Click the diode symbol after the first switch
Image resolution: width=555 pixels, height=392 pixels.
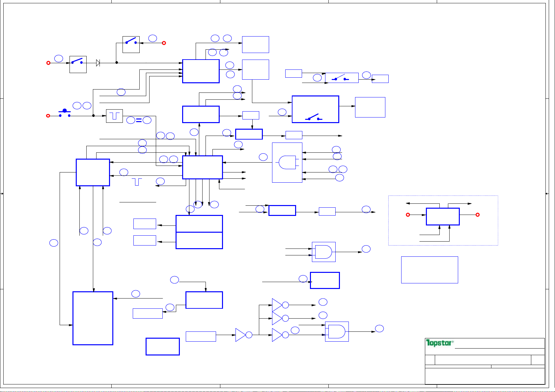(x=98, y=63)
